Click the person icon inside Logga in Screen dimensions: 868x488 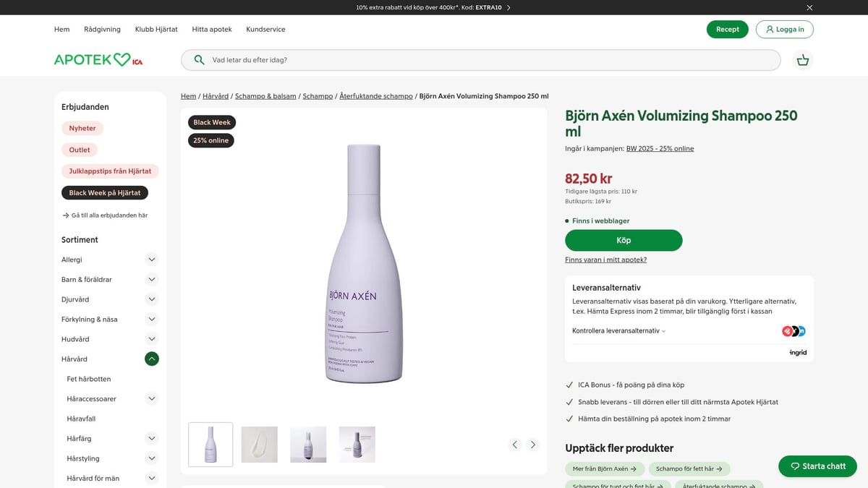tap(769, 29)
